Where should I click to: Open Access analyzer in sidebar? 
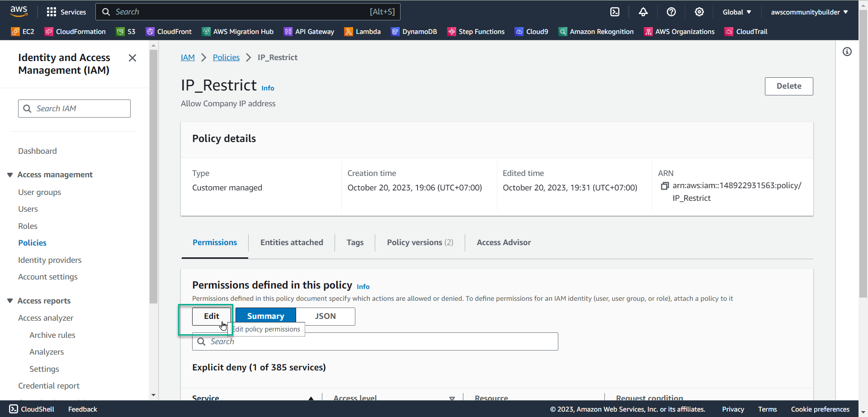point(46,318)
